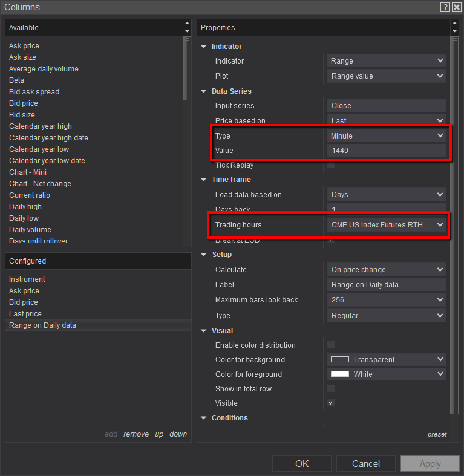Open the Color for foreground dropdown
Image resolution: width=464 pixels, height=476 pixels.
pyautogui.click(x=386, y=374)
